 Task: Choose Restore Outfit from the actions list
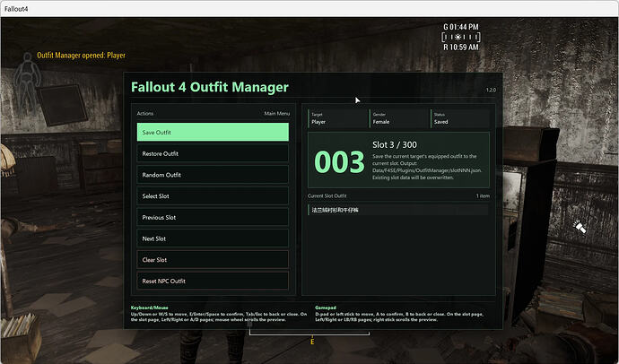(213, 153)
